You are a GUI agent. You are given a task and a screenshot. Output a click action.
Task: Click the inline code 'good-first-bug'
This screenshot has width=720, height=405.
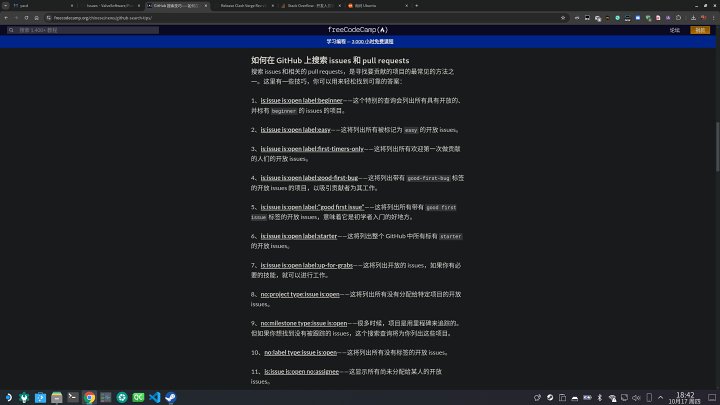(x=428, y=178)
